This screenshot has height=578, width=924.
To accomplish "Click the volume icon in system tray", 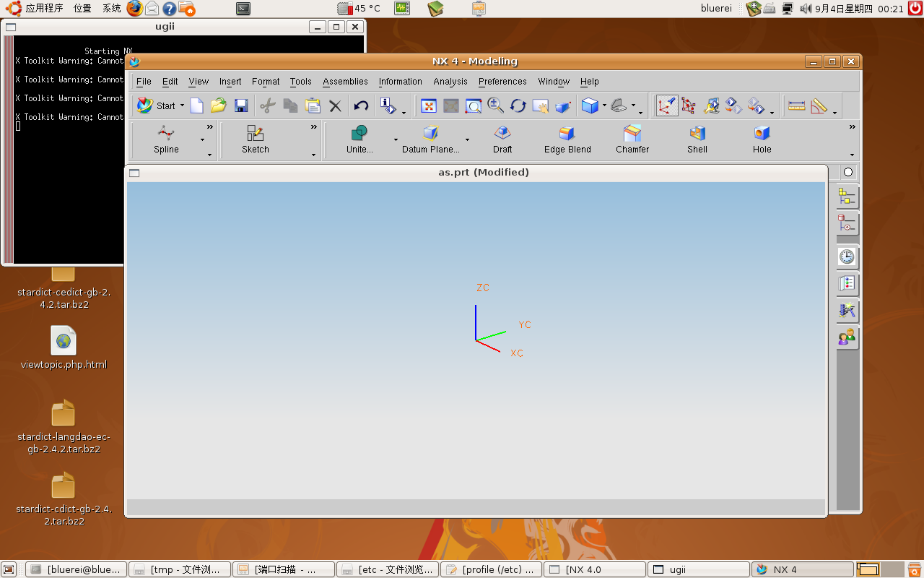I will [804, 9].
